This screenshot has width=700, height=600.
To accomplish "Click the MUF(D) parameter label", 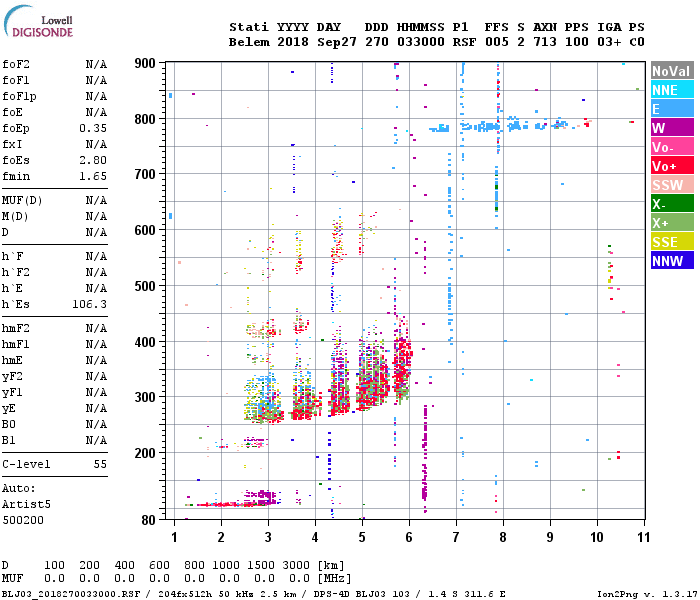I will click(22, 200).
